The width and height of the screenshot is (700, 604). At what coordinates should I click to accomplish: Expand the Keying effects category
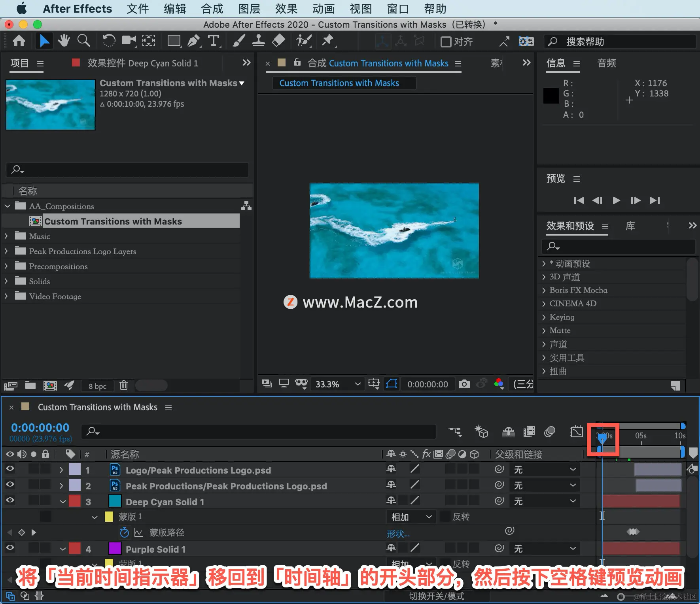click(x=544, y=317)
